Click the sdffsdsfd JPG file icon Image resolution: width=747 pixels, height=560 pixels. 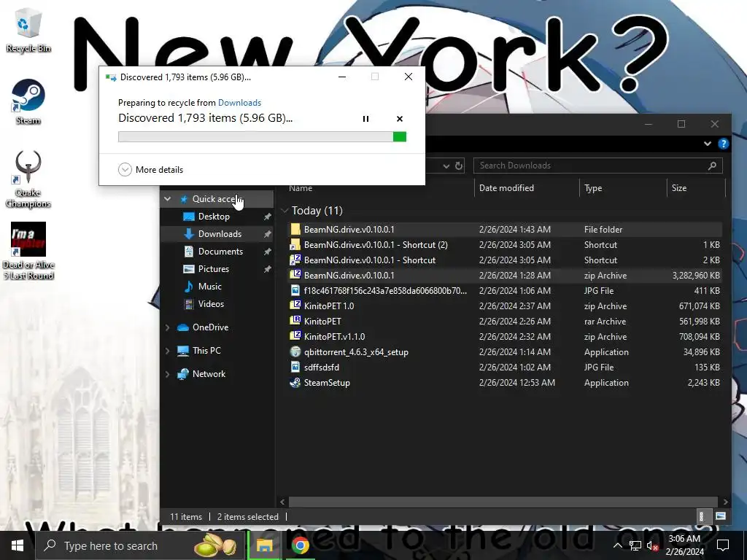pos(295,367)
